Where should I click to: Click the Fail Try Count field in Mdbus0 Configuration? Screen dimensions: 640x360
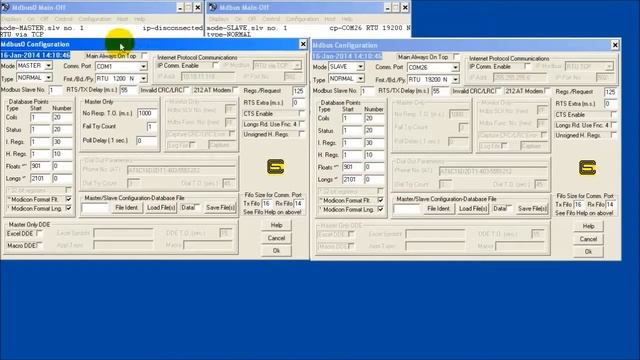152,127
